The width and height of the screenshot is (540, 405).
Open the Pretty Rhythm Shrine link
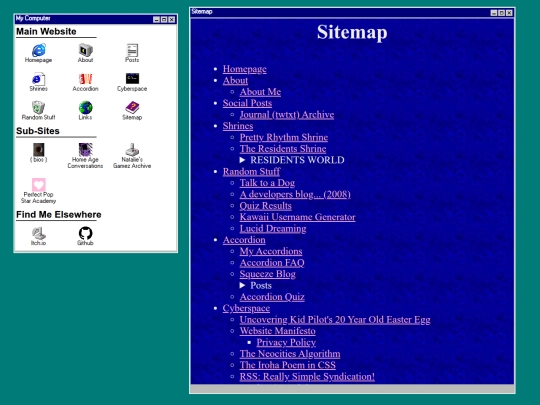coord(284,137)
